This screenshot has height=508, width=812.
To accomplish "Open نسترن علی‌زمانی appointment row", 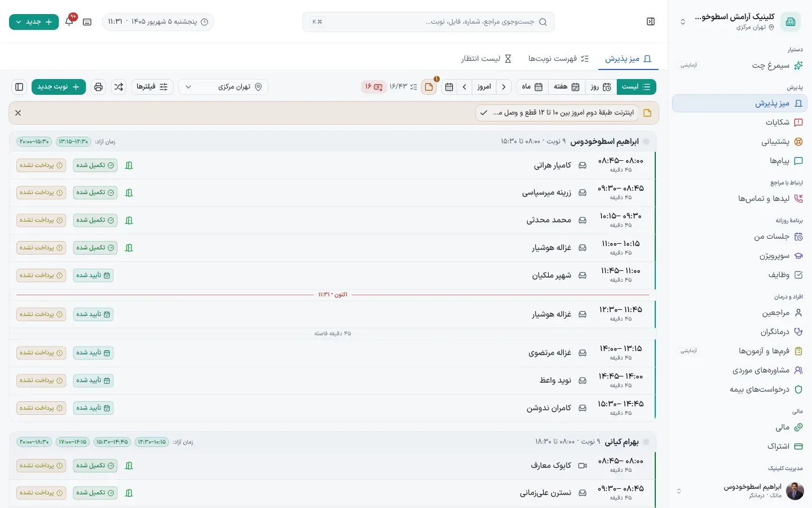I will 333,493.
